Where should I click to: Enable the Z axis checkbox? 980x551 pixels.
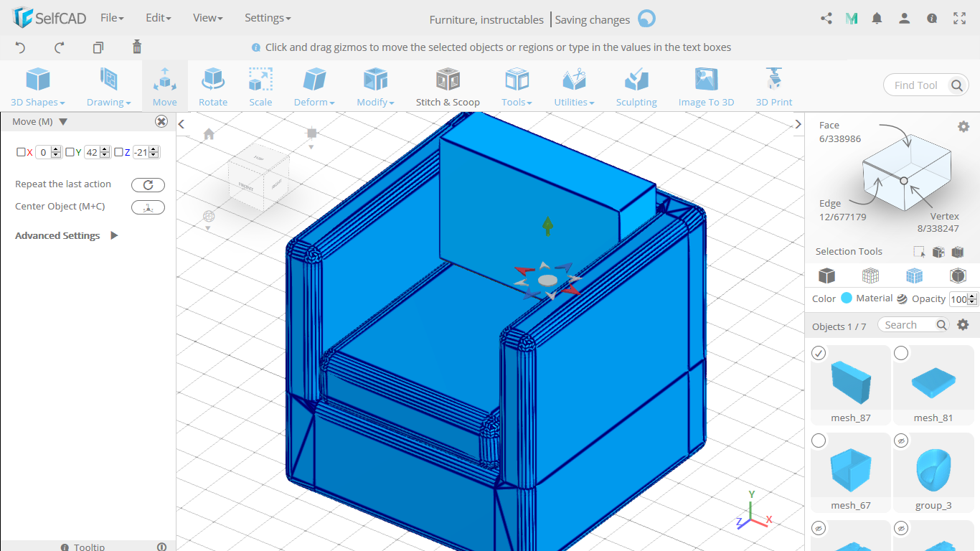pos(118,152)
